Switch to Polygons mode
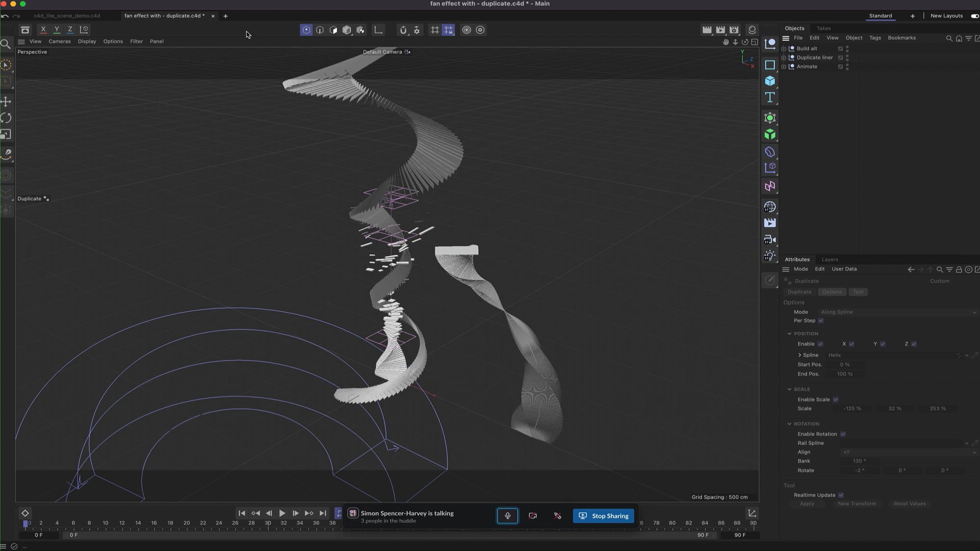980x551 pixels. [x=334, y=30]
